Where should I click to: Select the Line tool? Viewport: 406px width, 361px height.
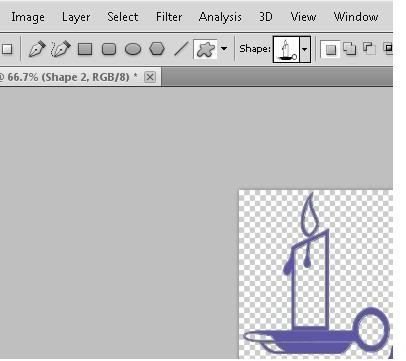pos(181,49)
